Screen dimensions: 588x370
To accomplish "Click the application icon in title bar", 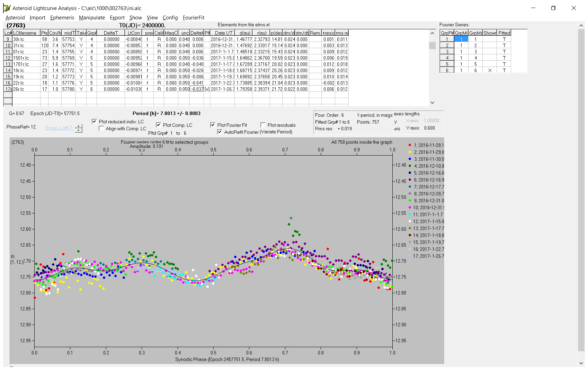I will 7,8.
